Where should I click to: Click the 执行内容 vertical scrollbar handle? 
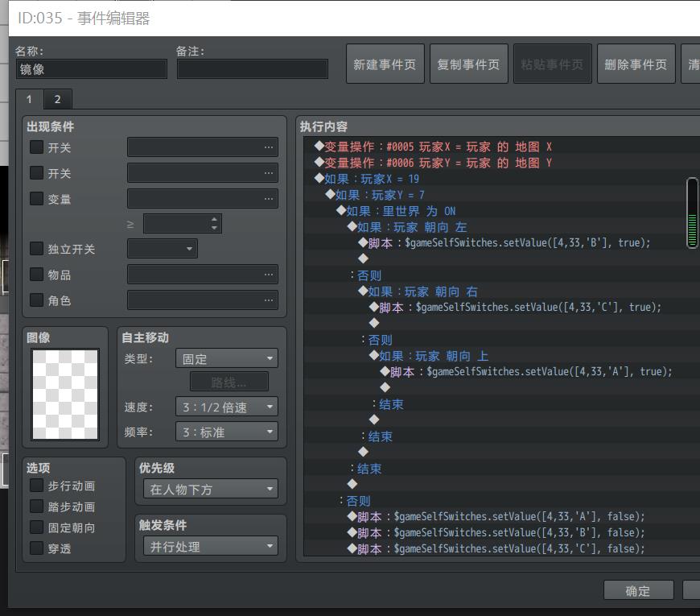pos(693,213)
